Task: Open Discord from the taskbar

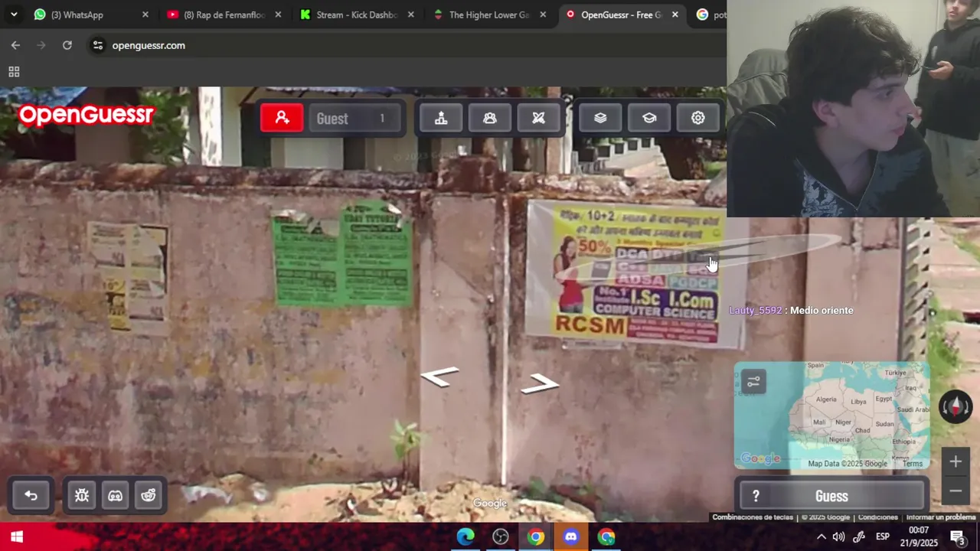Action: [570, 536]
